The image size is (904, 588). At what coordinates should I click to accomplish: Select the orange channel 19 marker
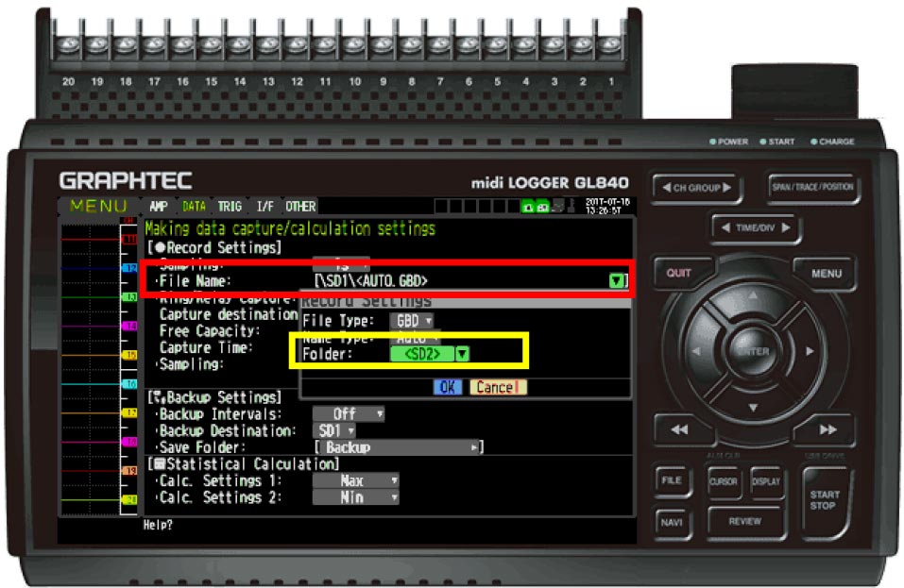click(129, 471)
